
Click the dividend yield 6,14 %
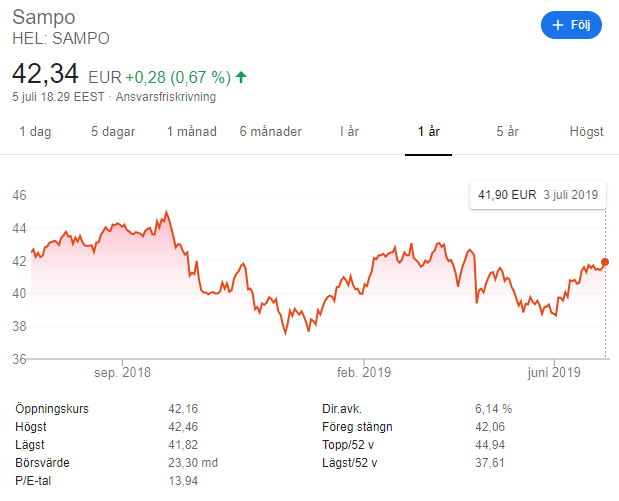pos(493,409)
